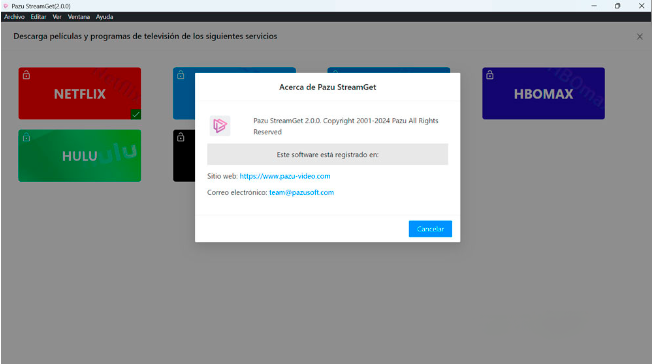652x364 pixels.
Task: Open the Archivo menu
Action: point(14,17)
